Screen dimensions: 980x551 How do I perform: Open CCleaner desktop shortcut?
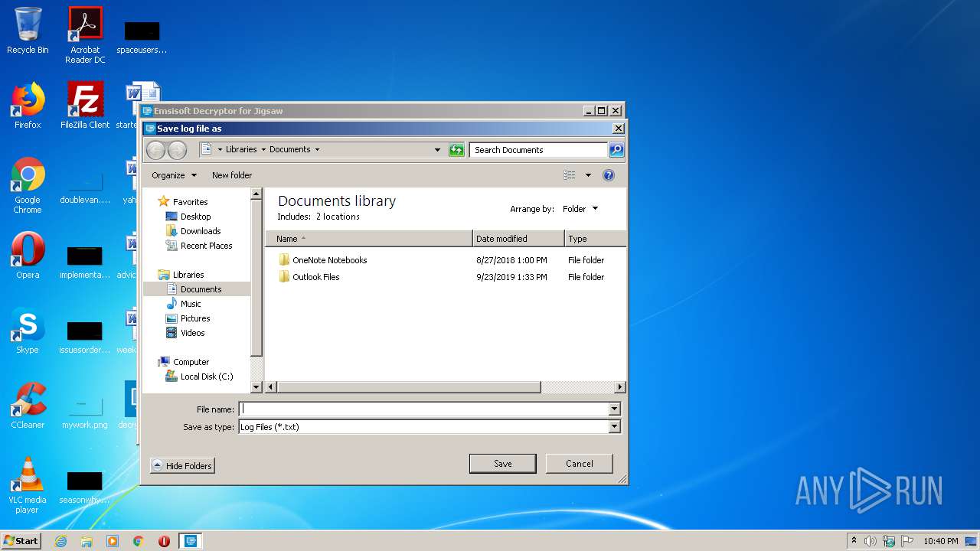28,406
